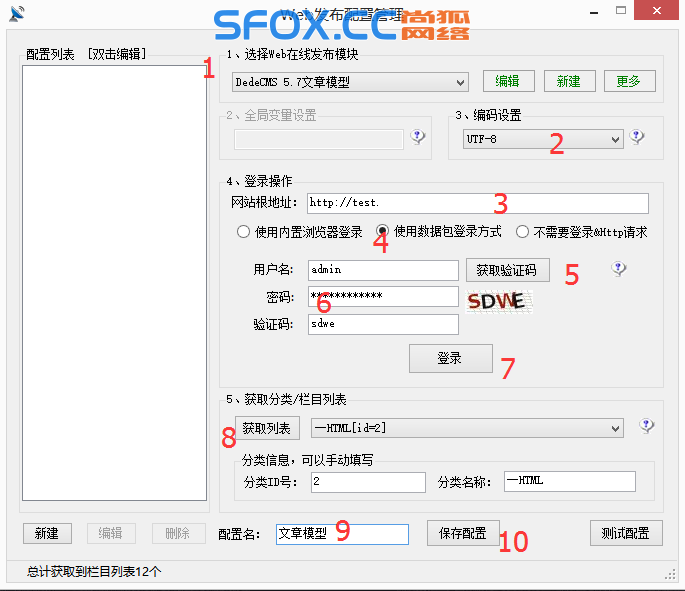Click inside the 配置列表 list box
The image size is (685, 591).
[114, 283]
